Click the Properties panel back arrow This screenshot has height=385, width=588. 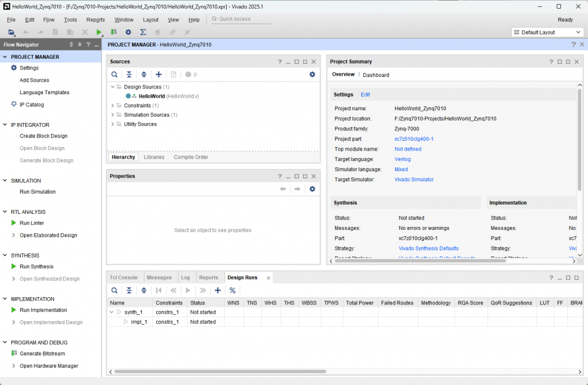tap(283, 188)
